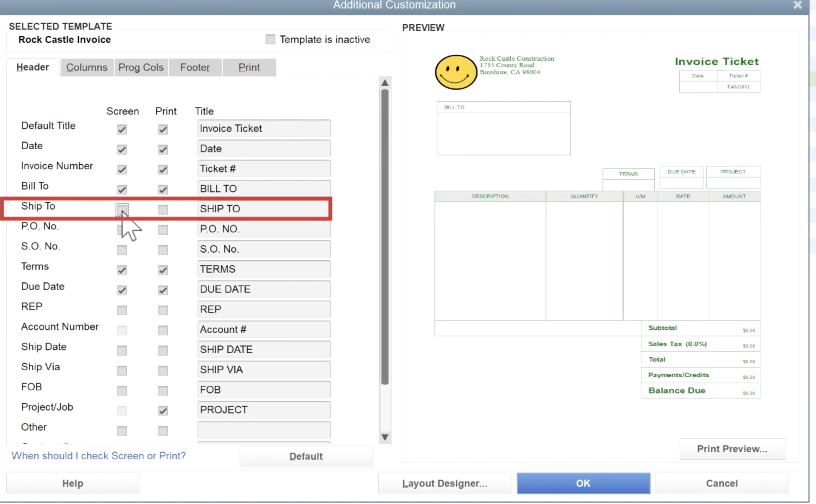The height and width of the screenshot is (504, 816).
Task: Uncheck Print for Default Title
Action: pyautogui.click(x=163, y=129)
